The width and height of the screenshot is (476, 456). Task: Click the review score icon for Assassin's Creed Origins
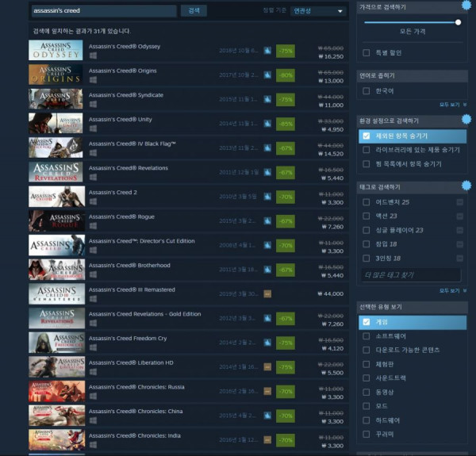(x=267, y=75)
